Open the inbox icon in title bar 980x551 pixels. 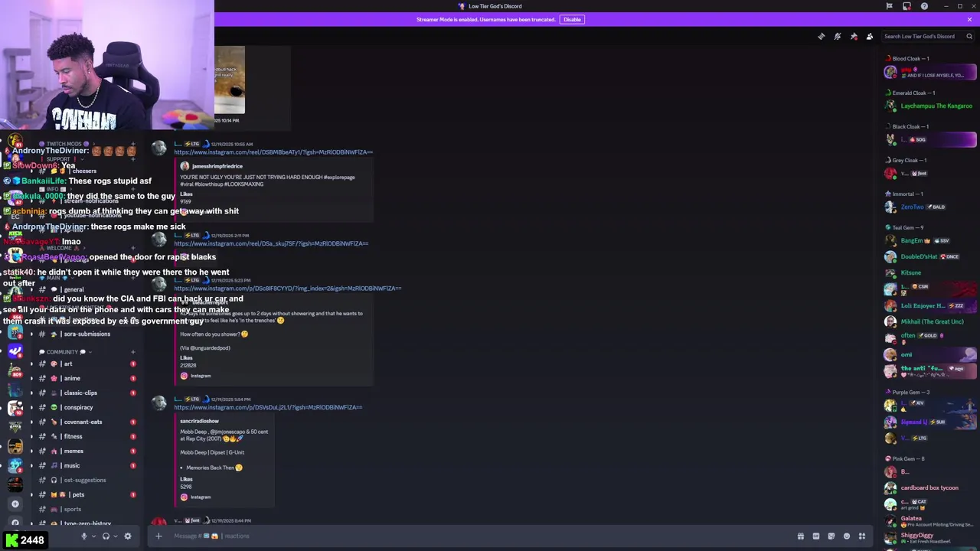[x=906, y=6]
